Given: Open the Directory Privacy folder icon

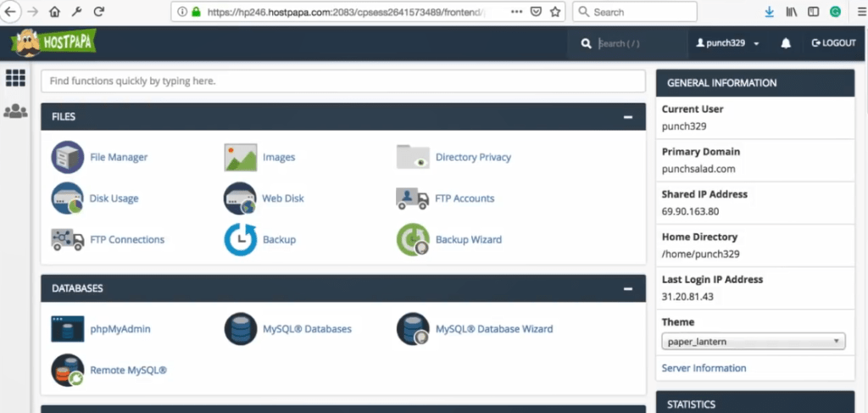Looking at the screenshot, I should (413, 157).
